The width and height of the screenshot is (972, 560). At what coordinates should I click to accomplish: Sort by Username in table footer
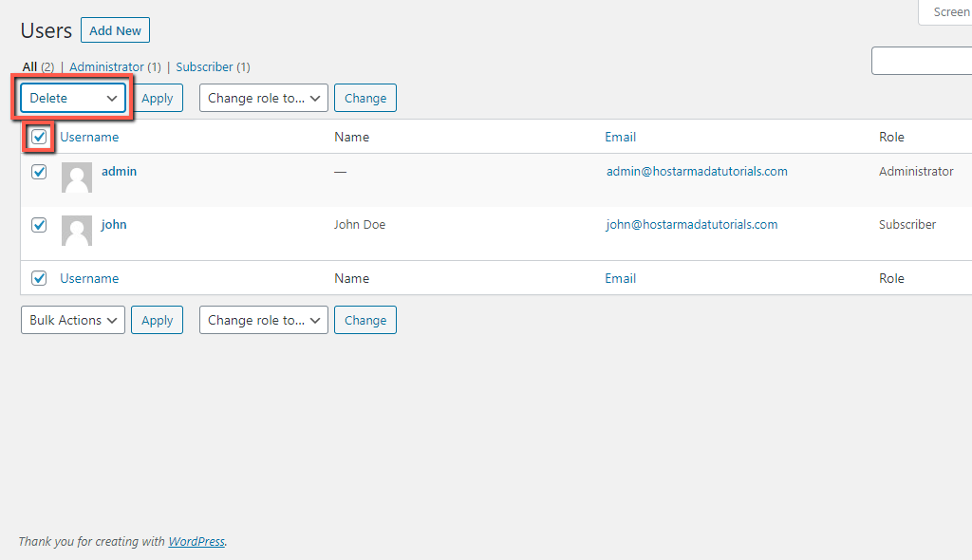point(89,278)
